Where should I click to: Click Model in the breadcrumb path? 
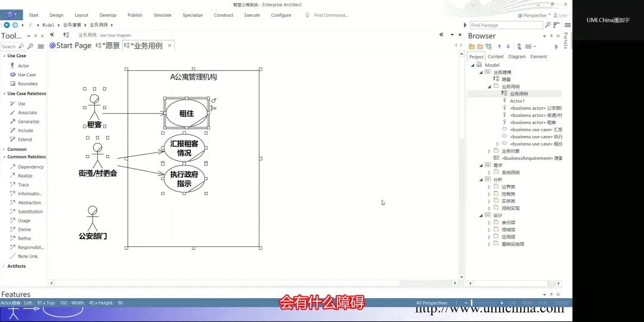pyautogui.click(x=48, y=25)
